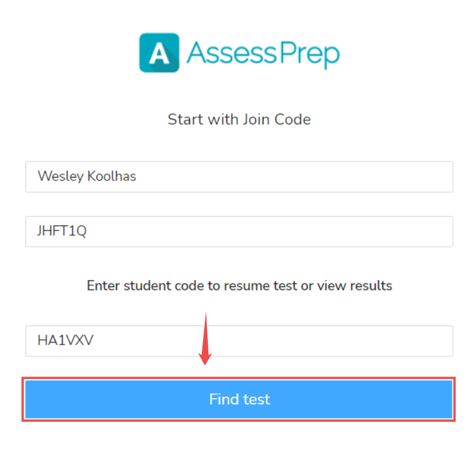Click the 'Start with Join Code' heading
The image size is (476, 464).
coord(239,120)
